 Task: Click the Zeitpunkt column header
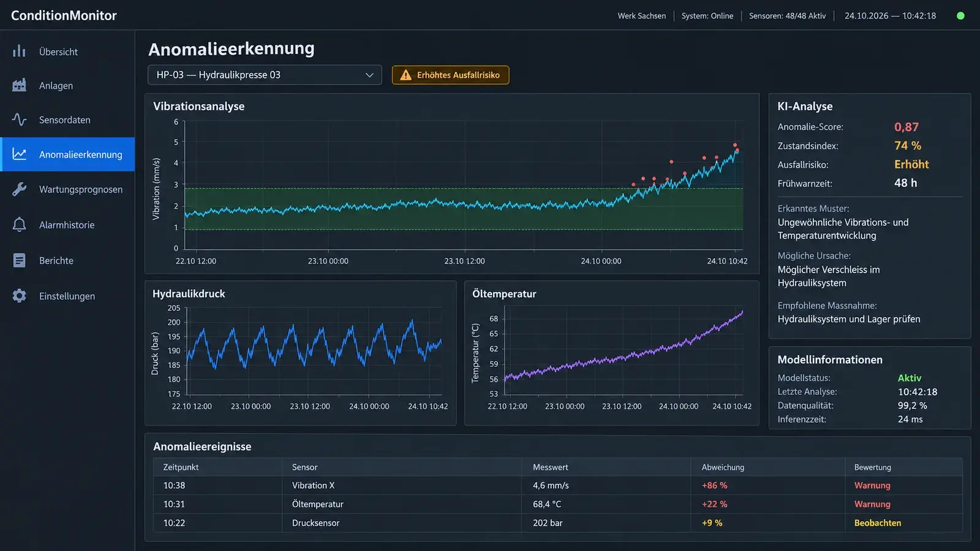coord(181,467)
